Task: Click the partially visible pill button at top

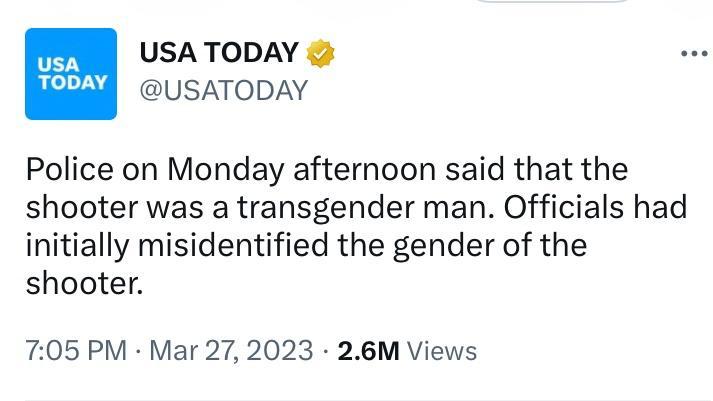Action: click(x=552, y=3)
